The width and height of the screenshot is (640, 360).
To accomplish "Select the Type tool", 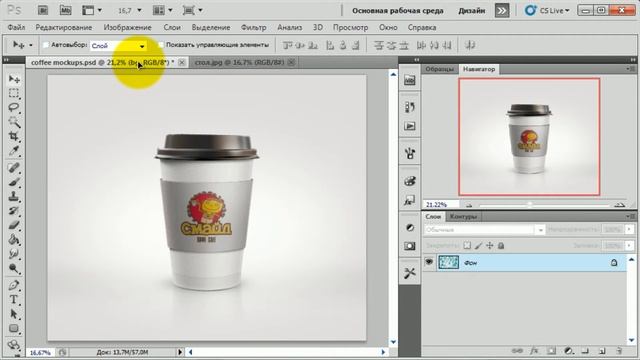I will pyautogui.click(x=14, y=300).
